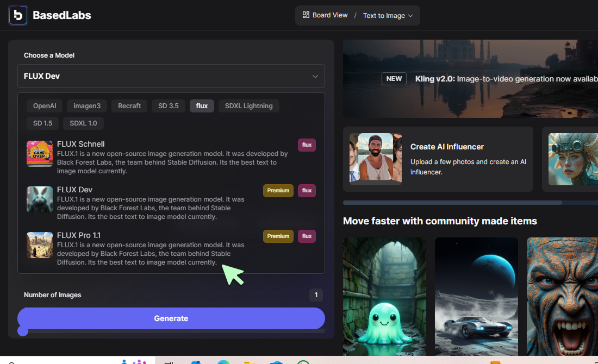The height and width of the screenshot is (364, 598).
Task: Open the Text to Image dropdown
Action: [388, 16]
